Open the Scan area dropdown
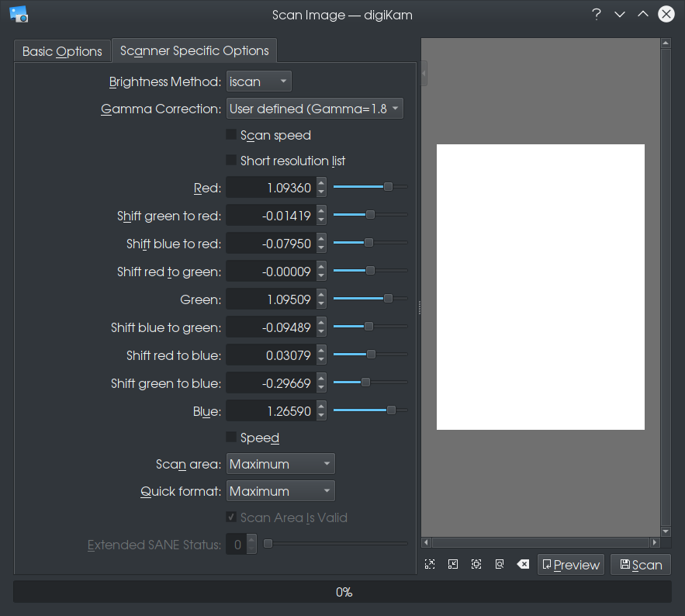The image size is (685, 616). pyautogui.click(x=281, y=463)
